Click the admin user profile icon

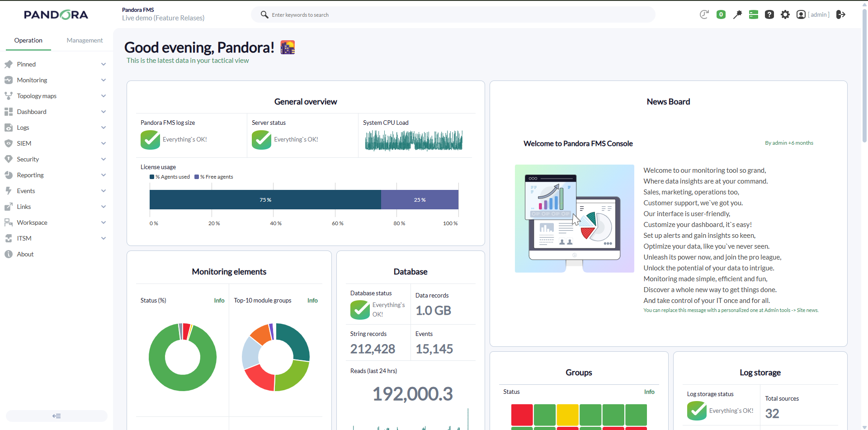801,14
